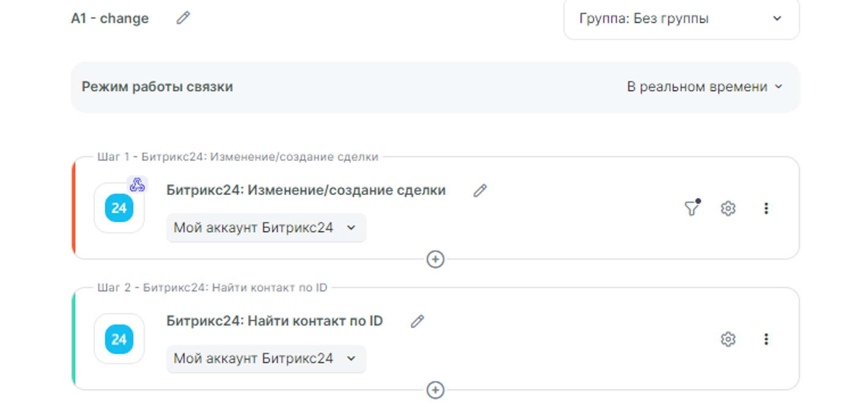The image size is (868, 407).
Task: Add a step after step 1 with plus
Action: 435,260
